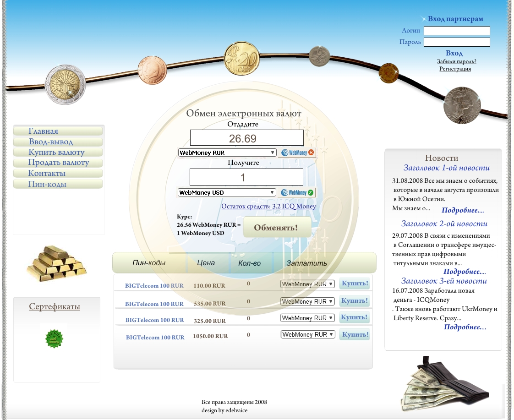Viewport: 514px width, 420px height.
Task: Click the Заплатить table column header
Action: click(306, 263)
